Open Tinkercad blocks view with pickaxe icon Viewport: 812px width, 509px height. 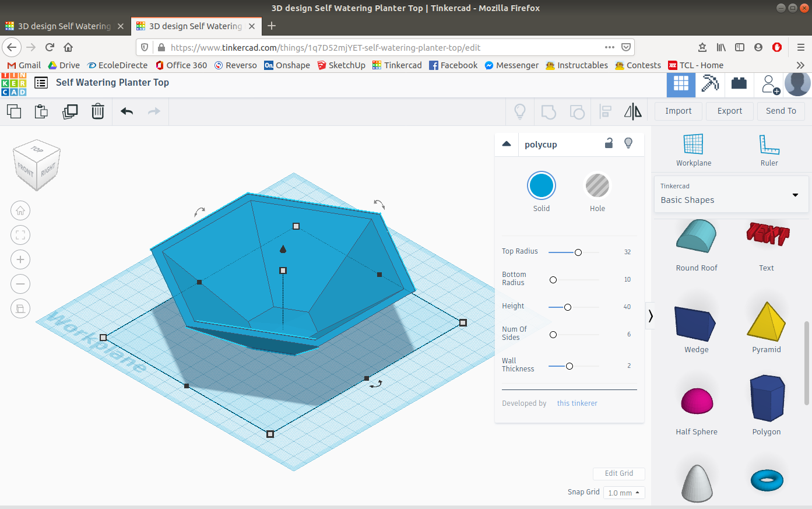709,83
